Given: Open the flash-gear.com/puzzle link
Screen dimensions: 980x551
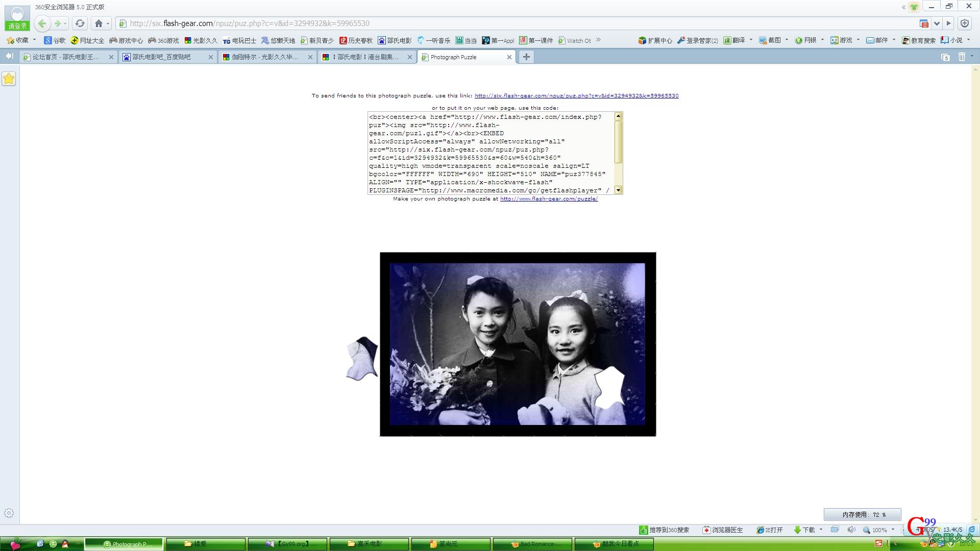Looking at the screenshot, I should 549,199.
